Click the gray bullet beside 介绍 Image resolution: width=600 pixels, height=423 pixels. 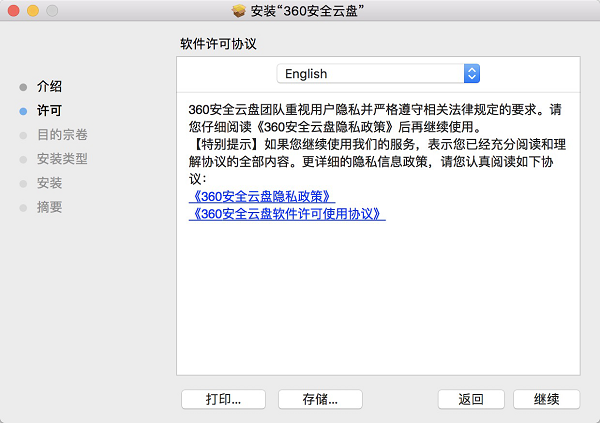point(23,87)
